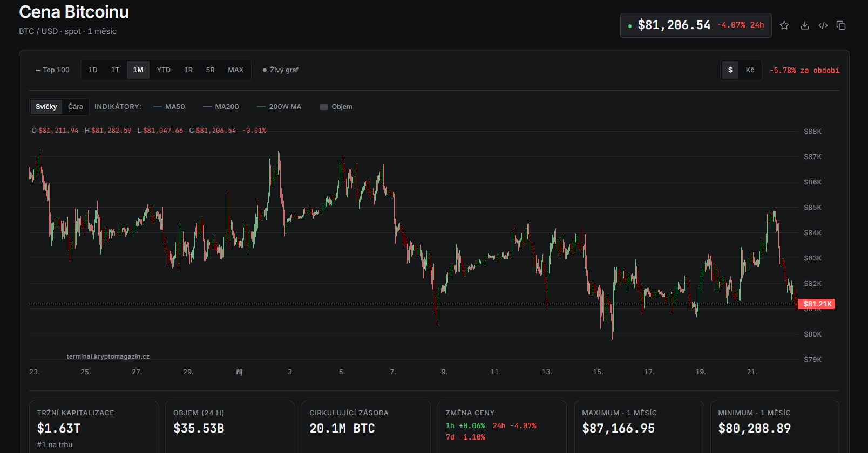868x453 pixels.
Task: Show the MAX time range
Action: coord(236,70)
